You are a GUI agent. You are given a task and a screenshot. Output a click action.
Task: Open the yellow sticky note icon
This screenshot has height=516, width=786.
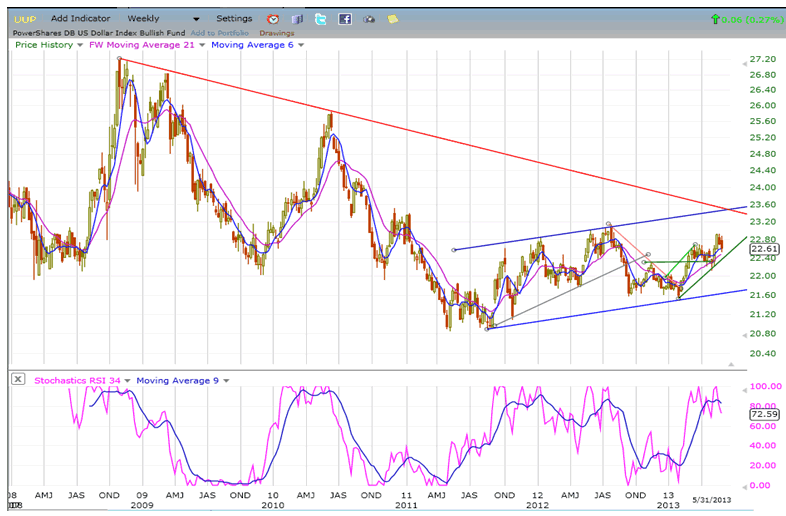click(x=392, y=19)
